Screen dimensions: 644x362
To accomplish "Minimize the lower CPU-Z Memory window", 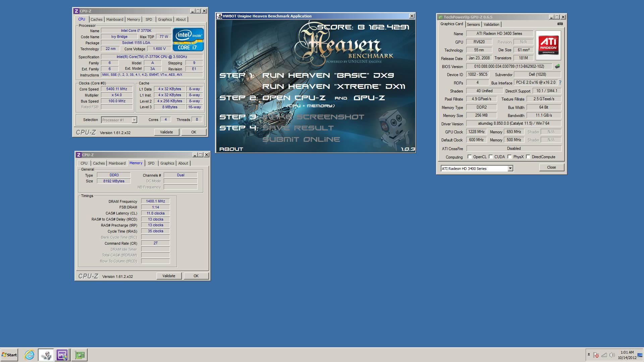I will pyautogui.click(x=195, y=155).
